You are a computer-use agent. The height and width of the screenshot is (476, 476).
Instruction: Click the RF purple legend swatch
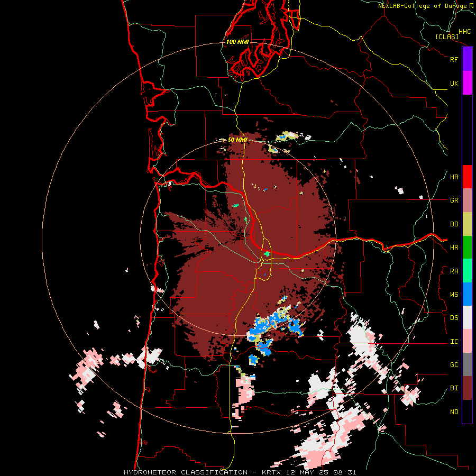coord(467,59)
